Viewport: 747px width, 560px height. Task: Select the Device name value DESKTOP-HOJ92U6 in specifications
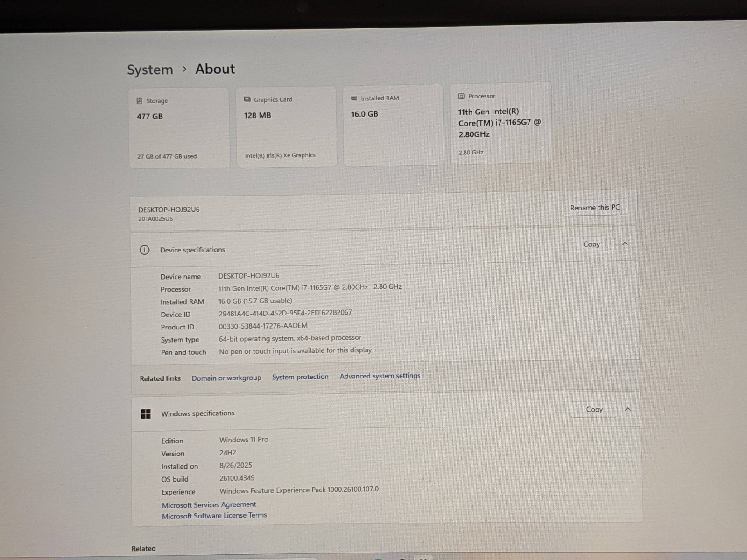coord(249,276)
